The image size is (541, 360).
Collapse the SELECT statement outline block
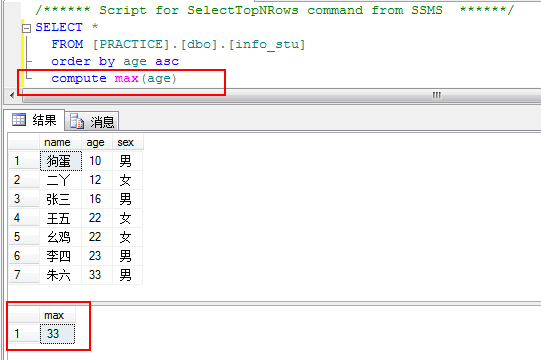click(27, 28)
